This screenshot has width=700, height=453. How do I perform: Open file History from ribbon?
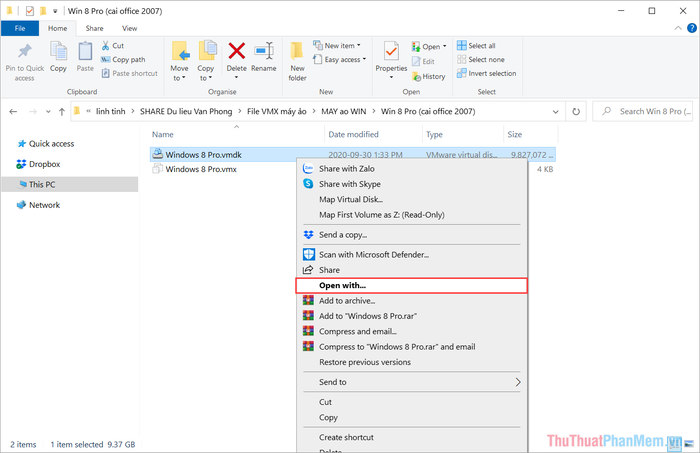pyautogui.click(x=429, y=77)
